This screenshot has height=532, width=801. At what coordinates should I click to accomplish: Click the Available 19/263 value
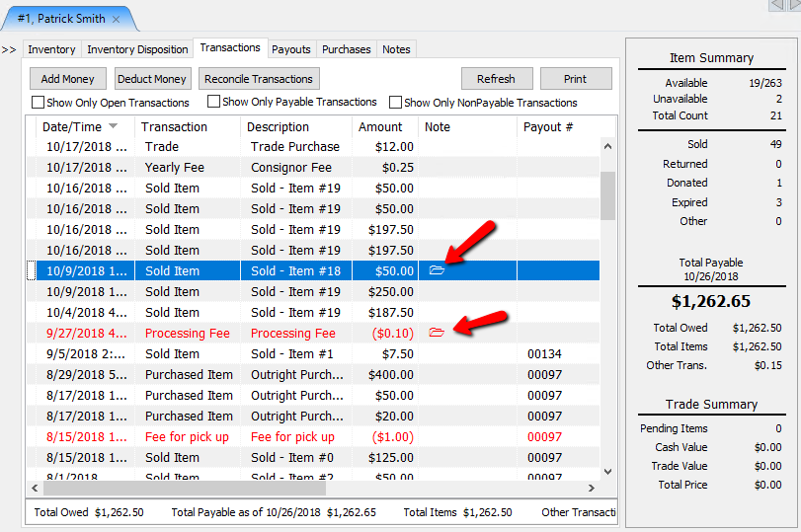pyautogui.click(x=765, y=83)
